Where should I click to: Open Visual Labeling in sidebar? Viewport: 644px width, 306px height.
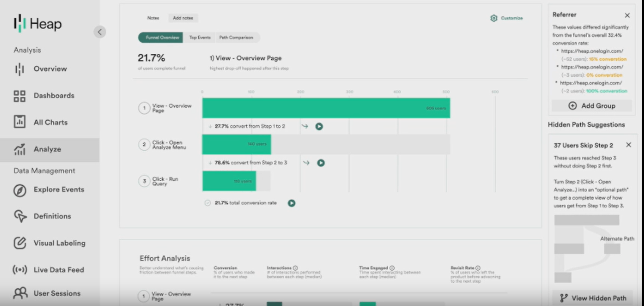pos(59,243)
